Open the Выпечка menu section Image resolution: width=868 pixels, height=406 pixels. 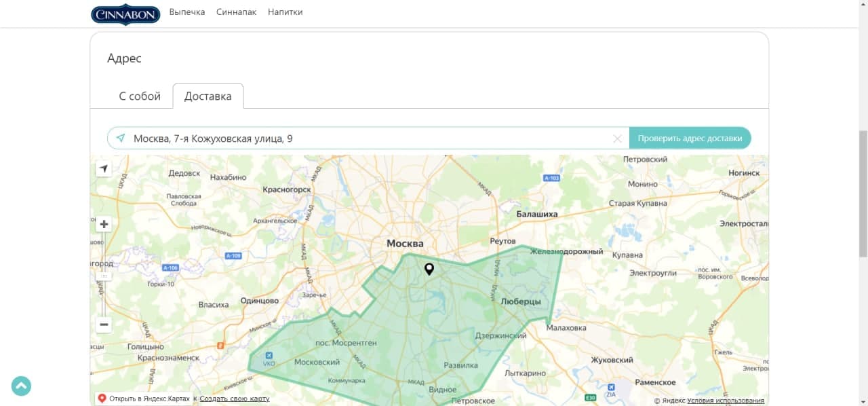coord(186,12)
